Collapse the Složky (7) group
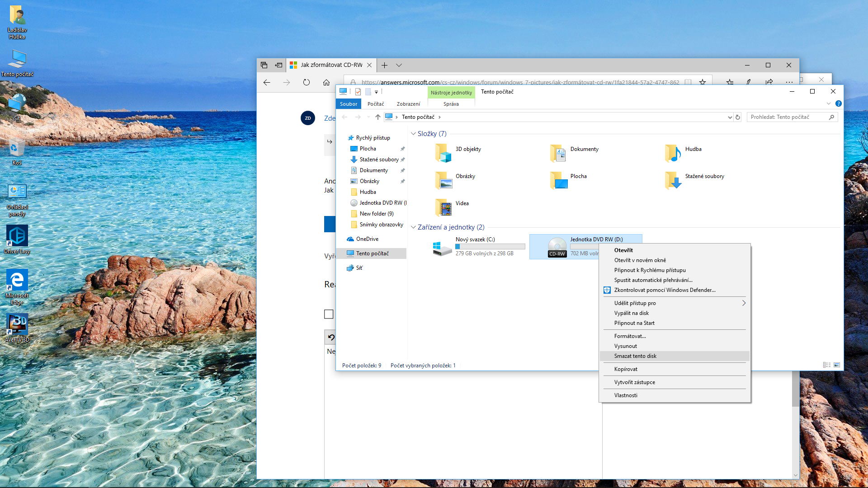Viewport: 868px width, 488px height. click(413, 134)
